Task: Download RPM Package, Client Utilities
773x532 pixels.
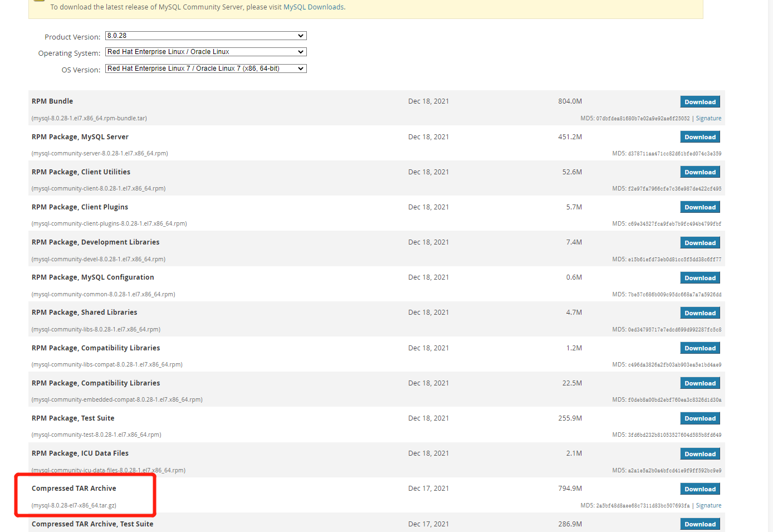Action: (x=700, y=172)
